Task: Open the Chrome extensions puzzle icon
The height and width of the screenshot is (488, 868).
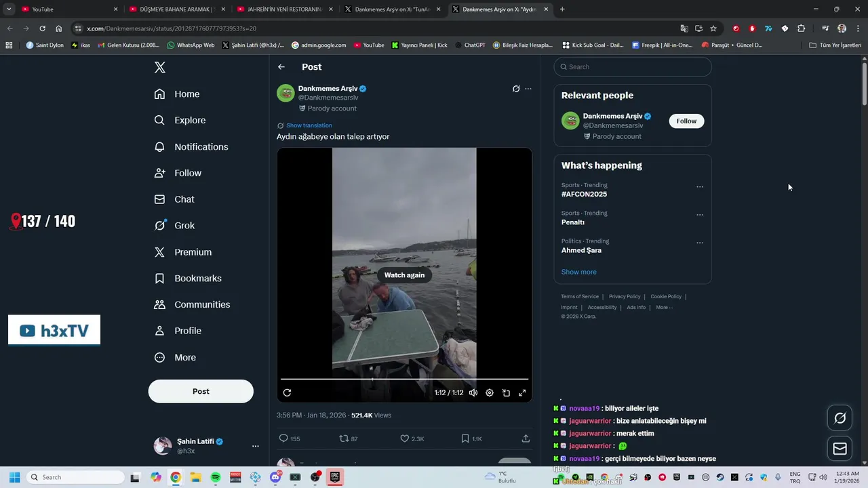Action: 801,28
